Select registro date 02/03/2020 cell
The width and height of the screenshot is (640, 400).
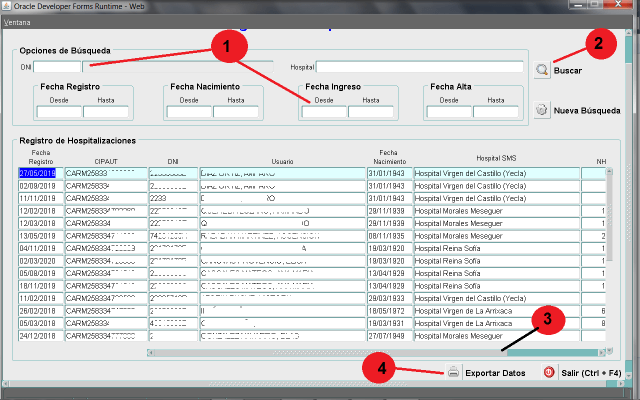(x=41, y=261)
